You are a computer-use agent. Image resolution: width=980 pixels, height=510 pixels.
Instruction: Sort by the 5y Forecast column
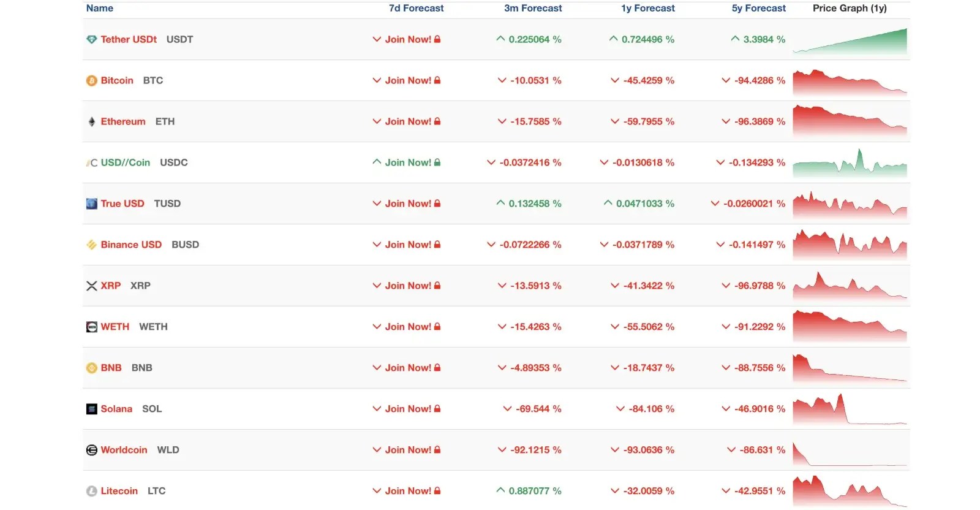tap(759, 8)
